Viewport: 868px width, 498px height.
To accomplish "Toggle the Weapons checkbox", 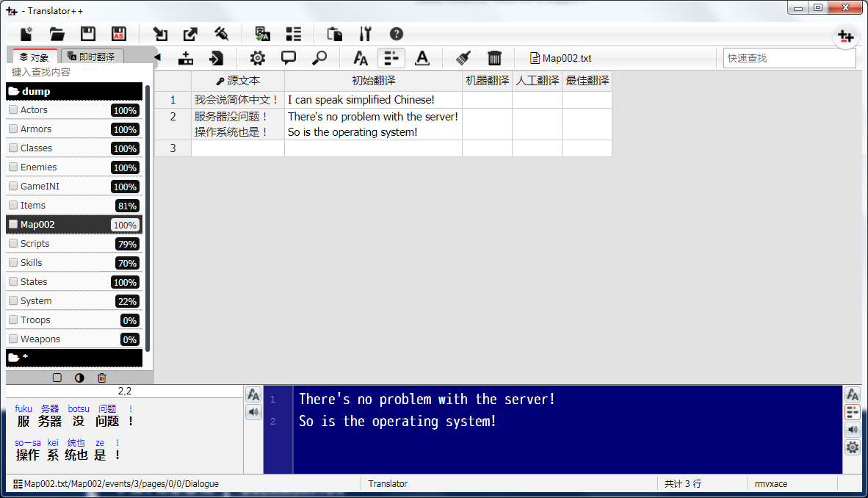I will [12, 339].
